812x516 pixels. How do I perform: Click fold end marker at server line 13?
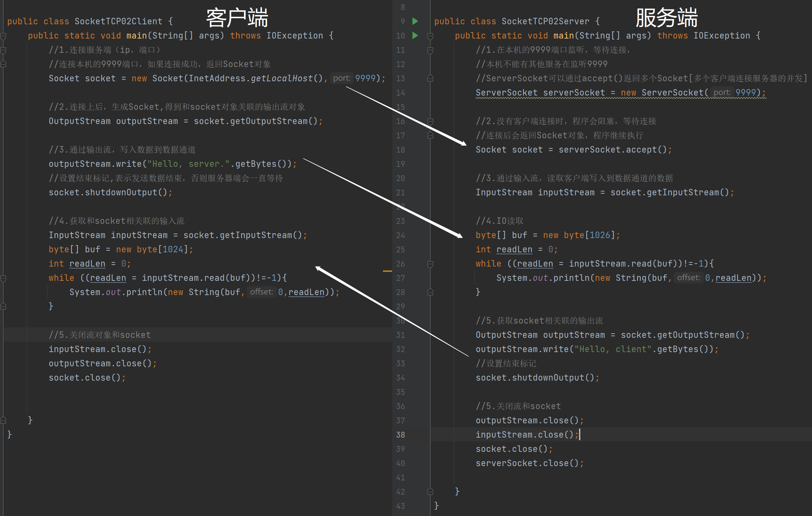430,78
